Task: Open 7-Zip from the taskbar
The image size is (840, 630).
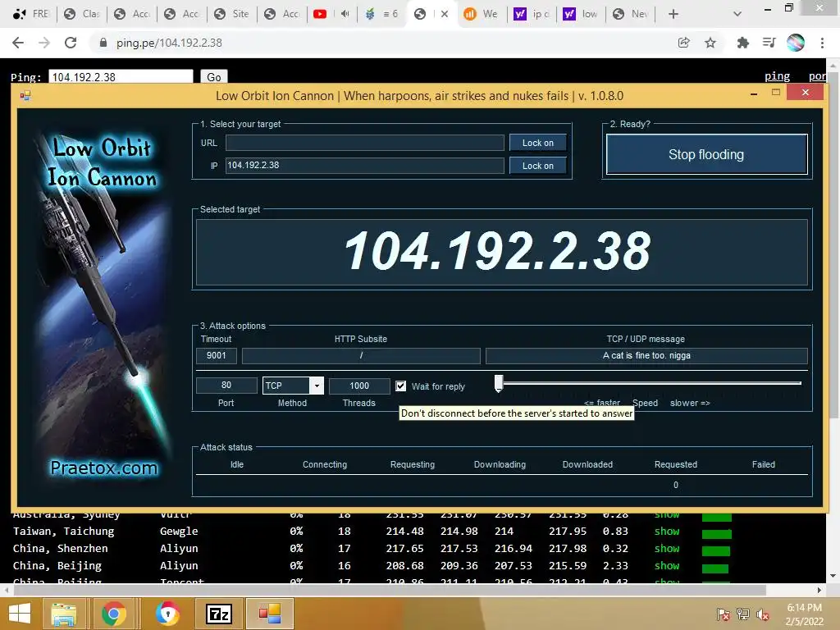Action: tap(218, 614)
